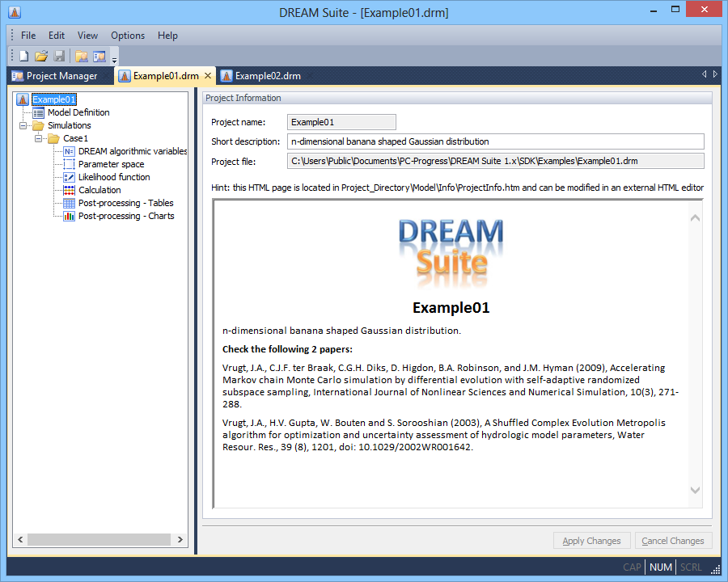The image size is (728, 582).
Task: Click the Project name field
Action: (x=341, y=122)
